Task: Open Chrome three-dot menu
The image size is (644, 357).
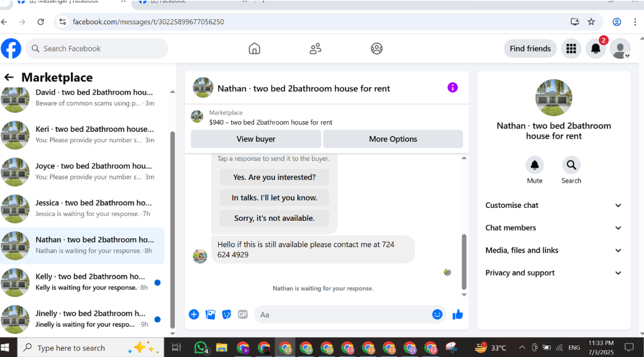Action: coord(635,22)
